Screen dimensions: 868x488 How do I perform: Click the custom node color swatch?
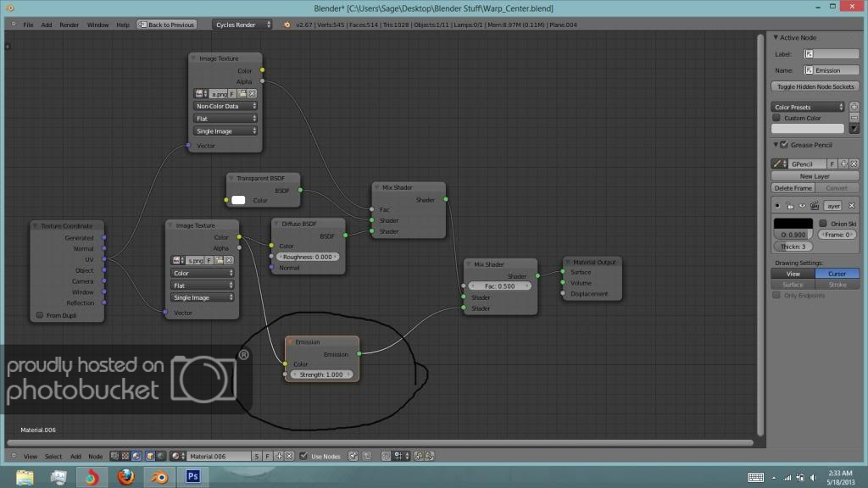click(808, 129)
